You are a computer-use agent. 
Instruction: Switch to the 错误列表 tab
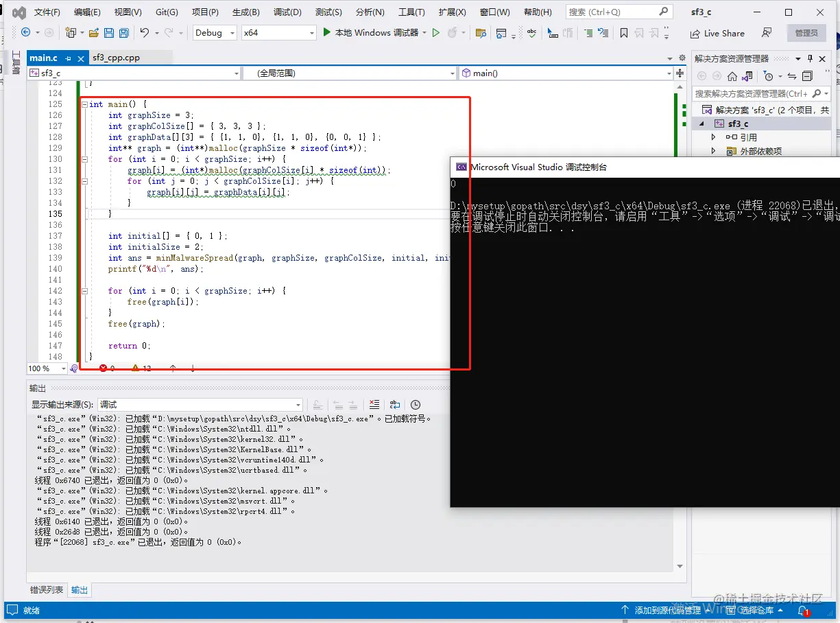point(47,589)
